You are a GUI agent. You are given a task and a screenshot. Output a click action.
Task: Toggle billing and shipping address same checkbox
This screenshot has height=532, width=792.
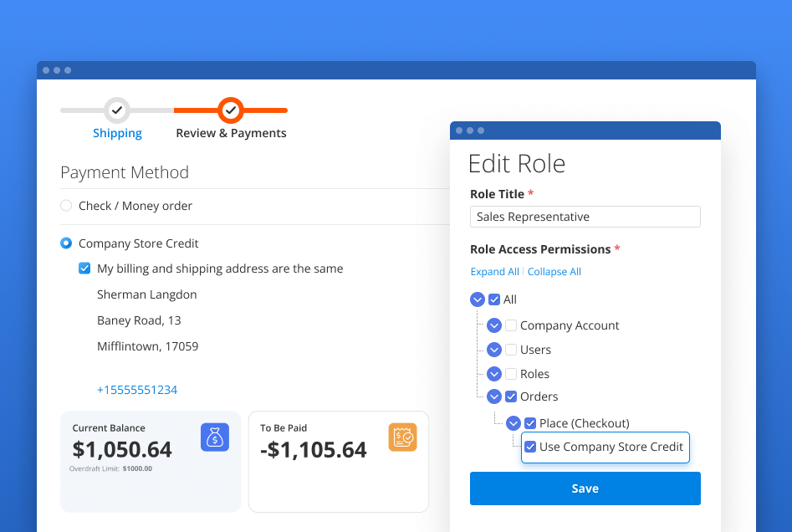pyautogui.click(x=84, y=269)
